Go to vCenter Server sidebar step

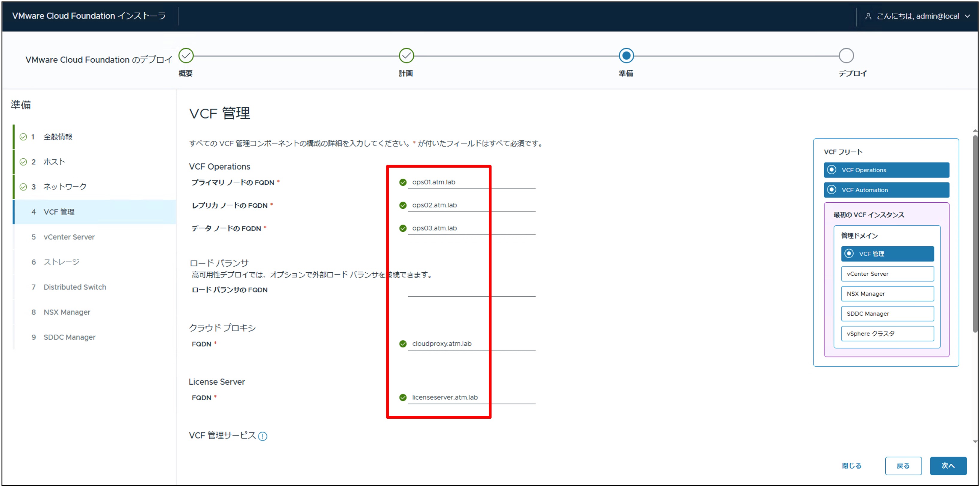tap(94, 237)
